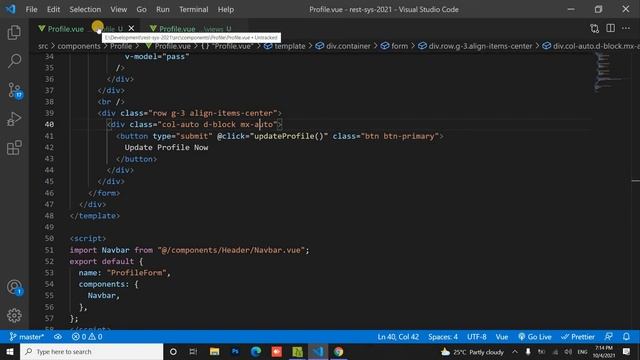Click the ENG language indicator
The height and width of the screenshot is (360, 640).
pyautogui.click(x=582, y=352)
